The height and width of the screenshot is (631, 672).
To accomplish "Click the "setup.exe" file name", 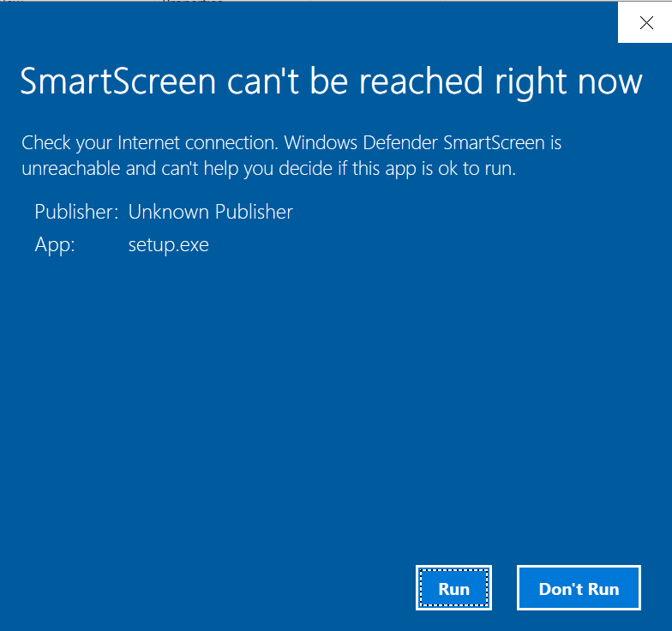I will 168,245.
